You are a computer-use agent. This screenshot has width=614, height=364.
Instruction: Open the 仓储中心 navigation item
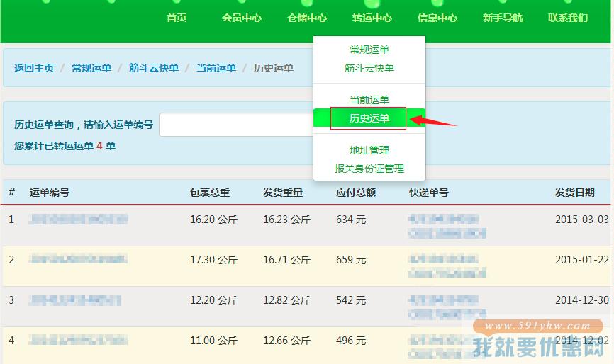click(306, 18)
